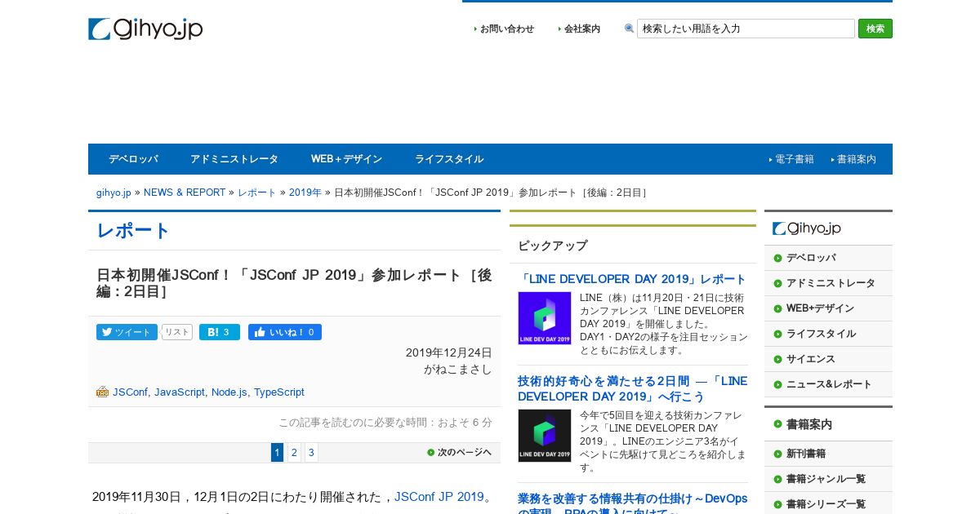Go to NEWS & REPORT breadcrumb
The width and height of the screenshot is (980, 514).
185,193
